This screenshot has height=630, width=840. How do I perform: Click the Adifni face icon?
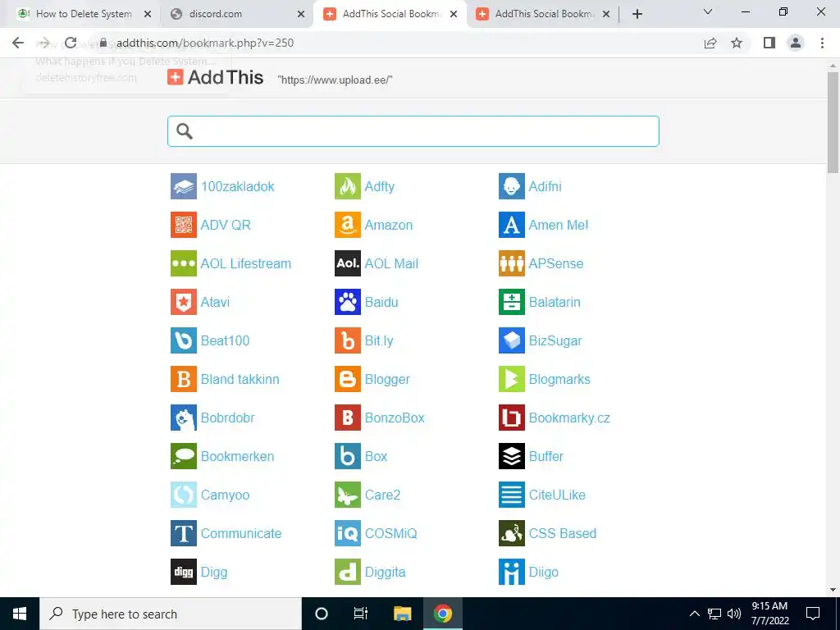click(511, 186)
